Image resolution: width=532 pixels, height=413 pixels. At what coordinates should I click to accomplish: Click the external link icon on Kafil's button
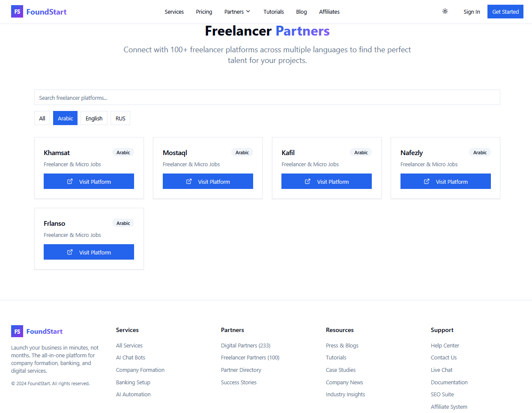pos(307,181)
